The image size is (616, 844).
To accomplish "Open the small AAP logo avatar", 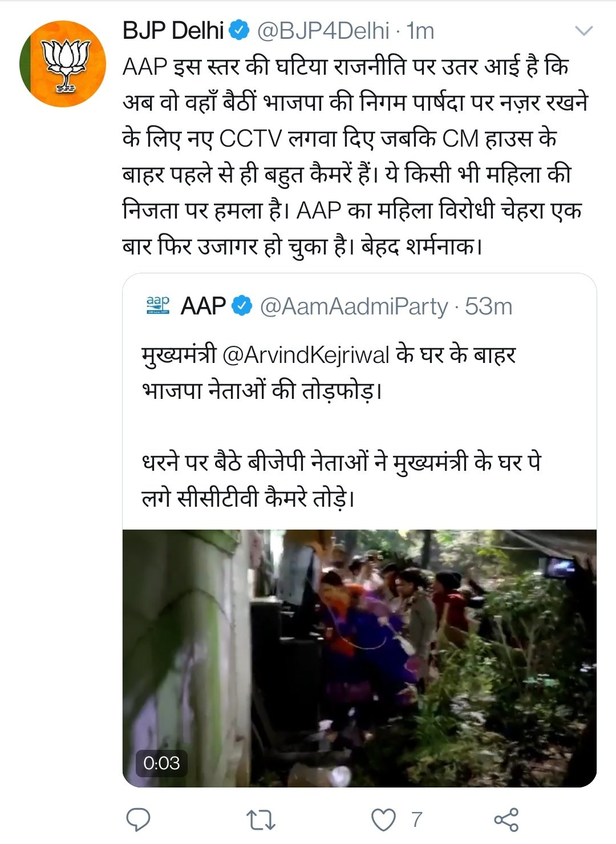I will pos(158,305).
